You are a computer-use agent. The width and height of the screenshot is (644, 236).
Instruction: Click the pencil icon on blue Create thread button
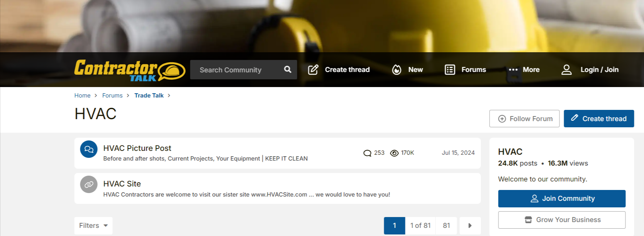(575, 118)
